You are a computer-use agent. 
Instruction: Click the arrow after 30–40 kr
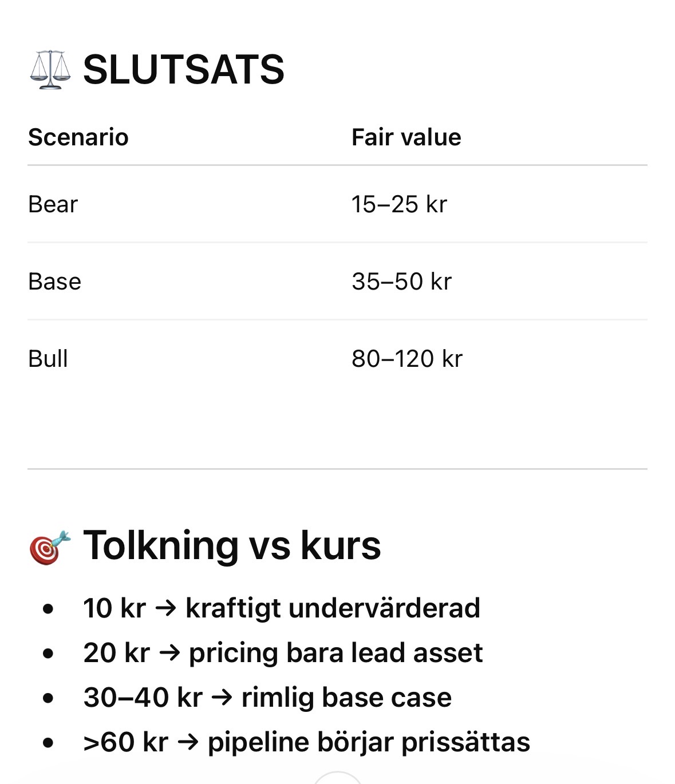click(x=222, y=697)
